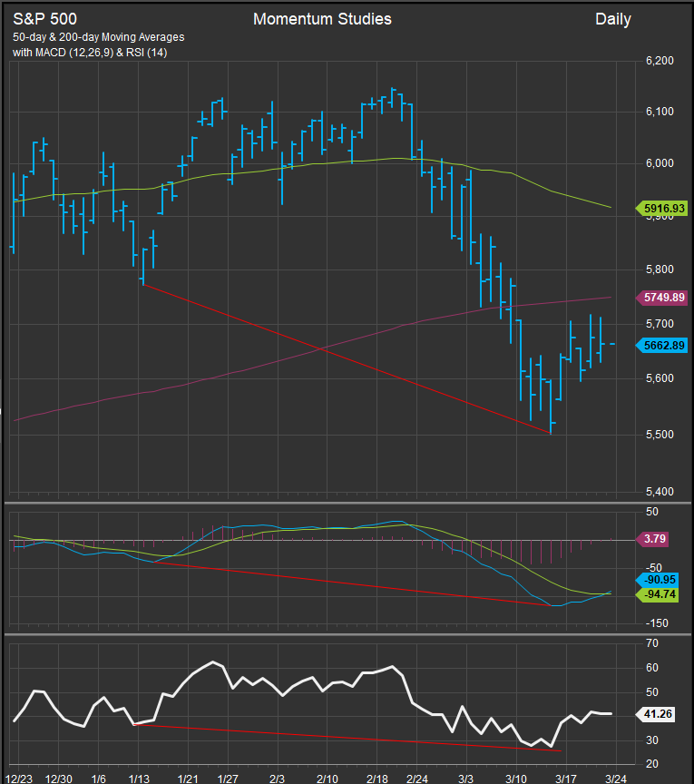Click the 3/24 date axis label

coord(616,779)
